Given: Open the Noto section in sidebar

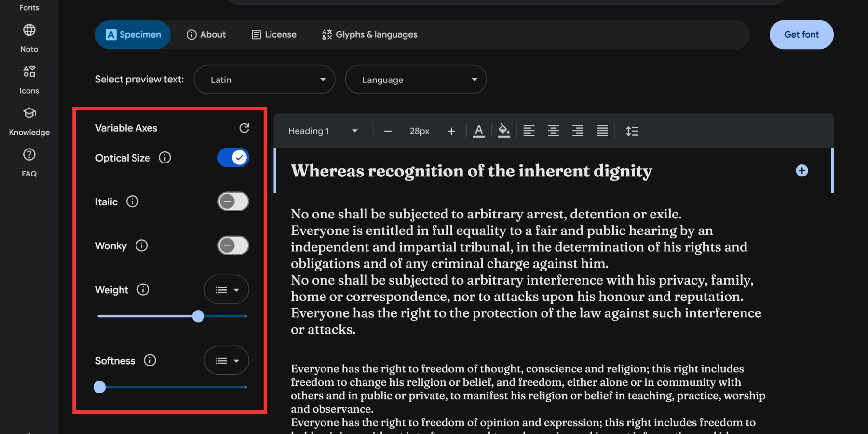Looking at the screenshot, I should [x=29, y=38].
